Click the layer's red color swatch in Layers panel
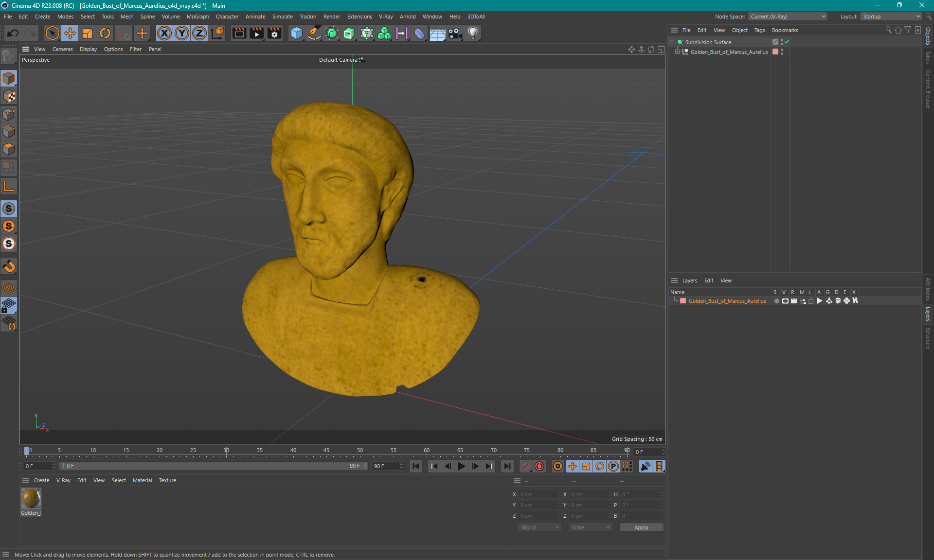The image size is (934, 560). 683,301
